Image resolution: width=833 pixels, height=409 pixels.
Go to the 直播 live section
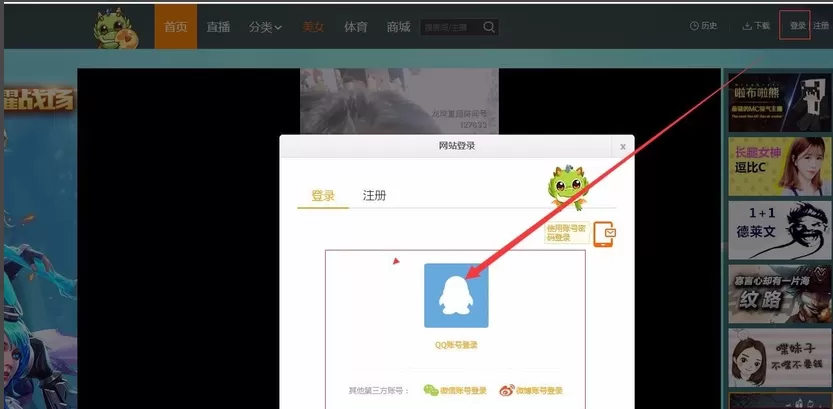tap(218, 27)
